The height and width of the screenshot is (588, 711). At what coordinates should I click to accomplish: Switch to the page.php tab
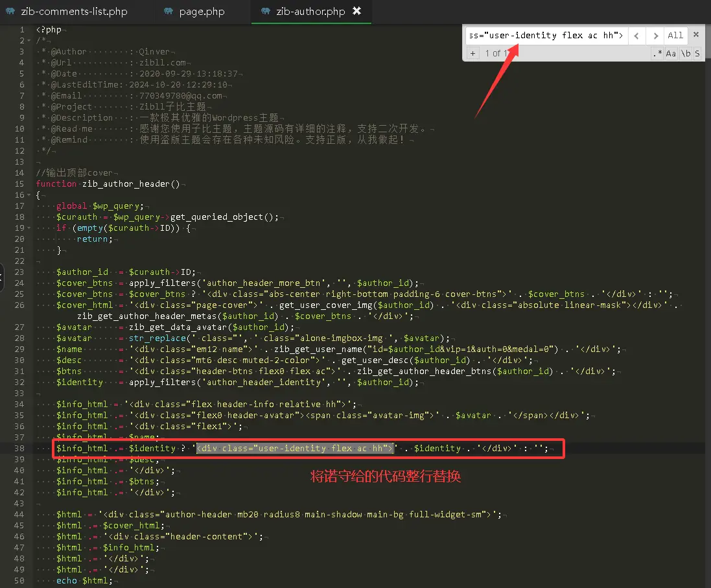click(x=202, y=12)
